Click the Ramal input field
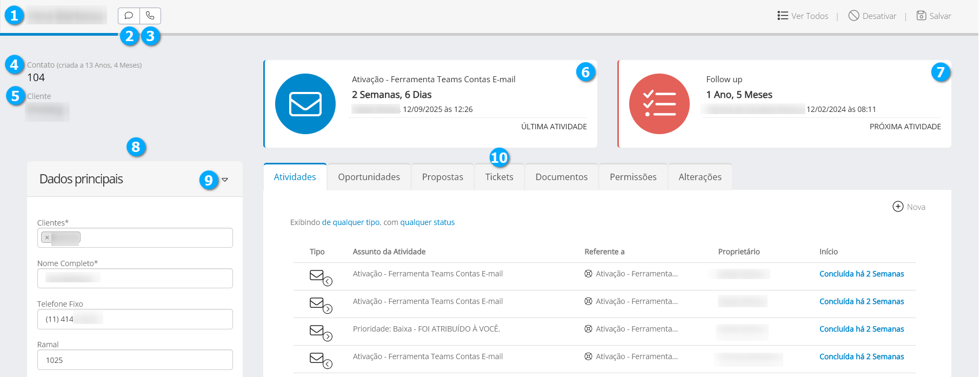 pyautogui.click(x=135, y=360)
